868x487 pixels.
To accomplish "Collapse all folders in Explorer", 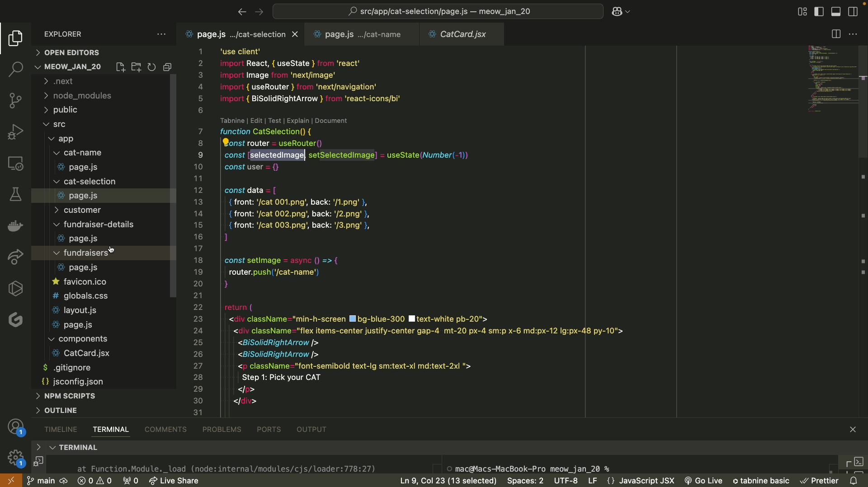I will tap(167, 67).
